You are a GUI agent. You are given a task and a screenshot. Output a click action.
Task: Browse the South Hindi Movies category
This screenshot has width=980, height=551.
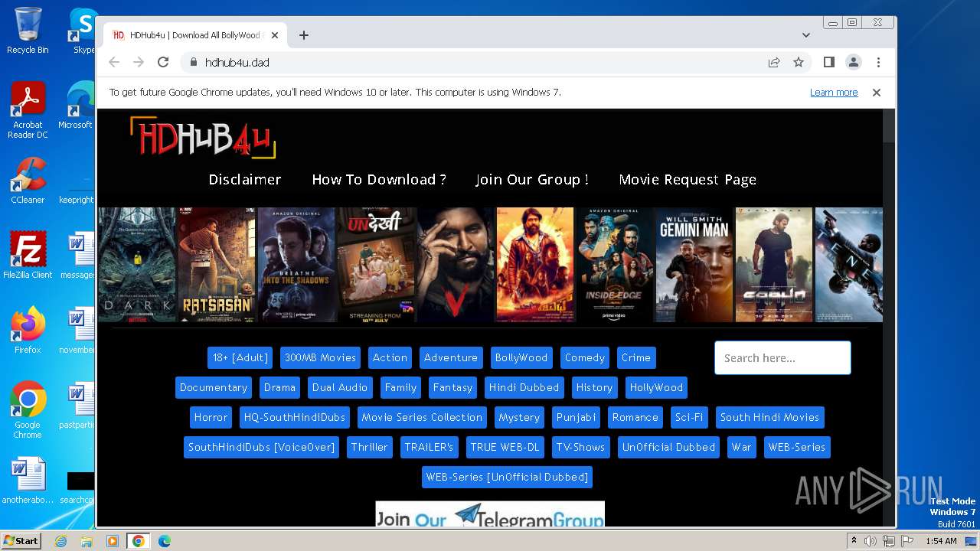[x=769, y=417]
